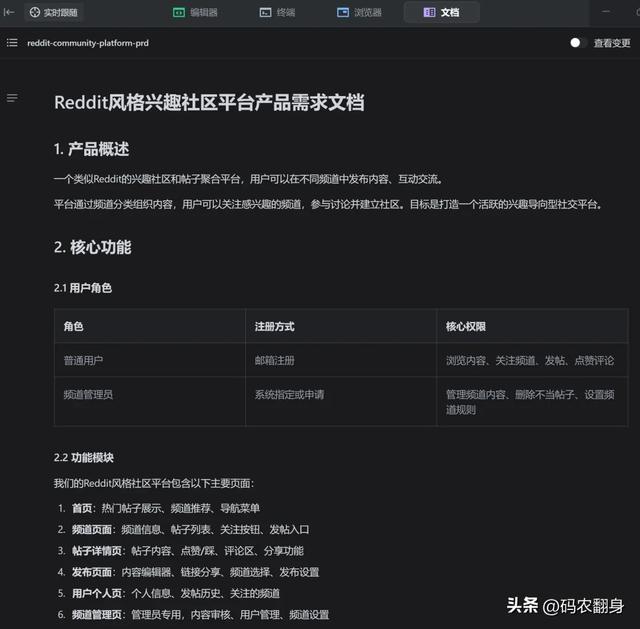Select the 文档 tab
640x629 pixels.
click(x=441, y=13)
